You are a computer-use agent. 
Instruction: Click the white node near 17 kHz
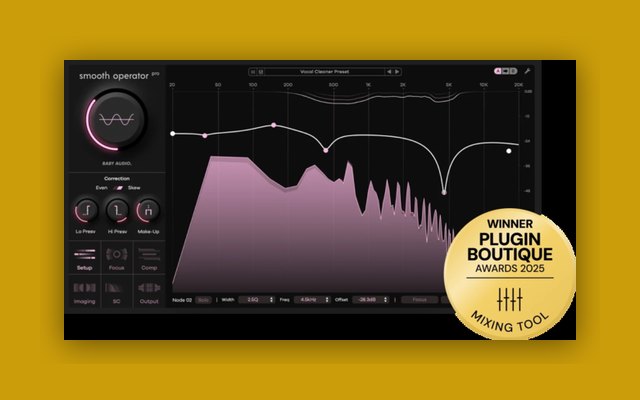click(x=509, y=151)
